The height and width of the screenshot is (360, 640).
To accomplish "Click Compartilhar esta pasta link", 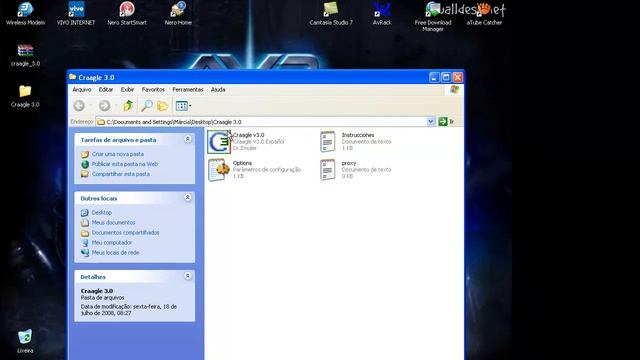I will (x=120, y=174).
